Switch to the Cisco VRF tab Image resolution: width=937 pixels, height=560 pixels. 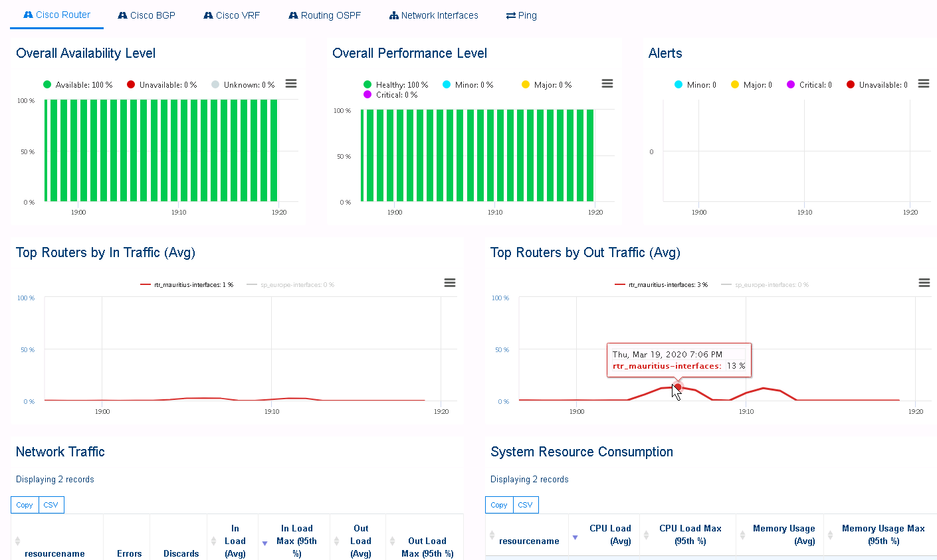pyautogui.click(x=231, y=15)
